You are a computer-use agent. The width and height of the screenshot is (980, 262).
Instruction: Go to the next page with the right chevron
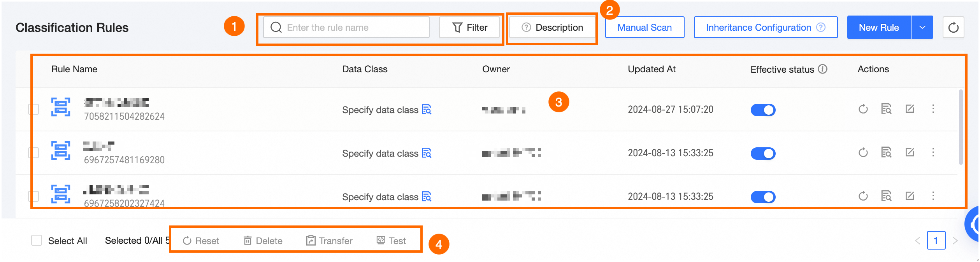pyautogui.click(x=955, y=240)
